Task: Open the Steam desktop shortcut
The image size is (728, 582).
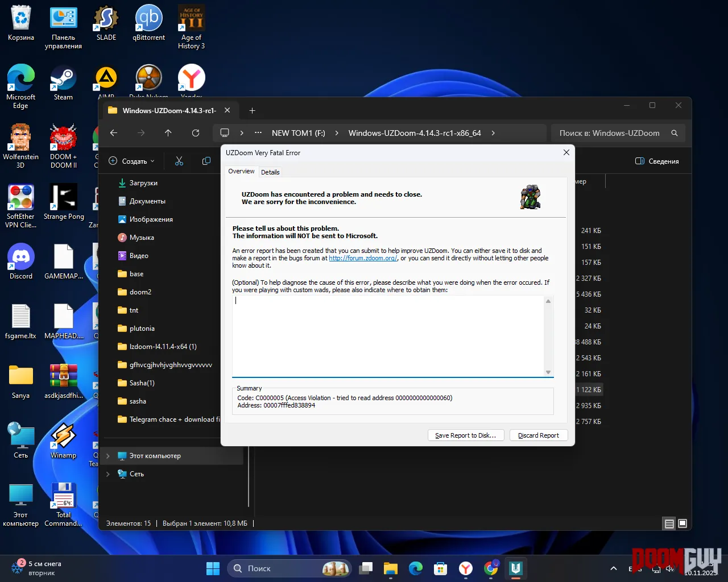Action: (x=63, y=82)
